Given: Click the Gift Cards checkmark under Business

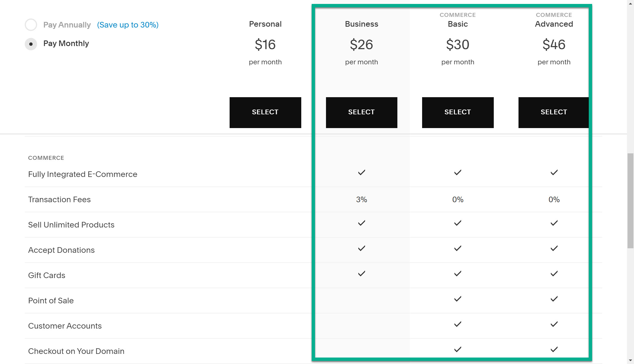Looking at the screenshot, I should pos(361,274).
